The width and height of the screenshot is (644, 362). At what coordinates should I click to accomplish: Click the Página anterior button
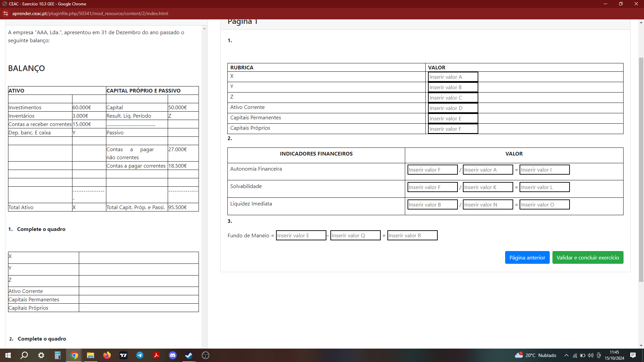point(527,257)
